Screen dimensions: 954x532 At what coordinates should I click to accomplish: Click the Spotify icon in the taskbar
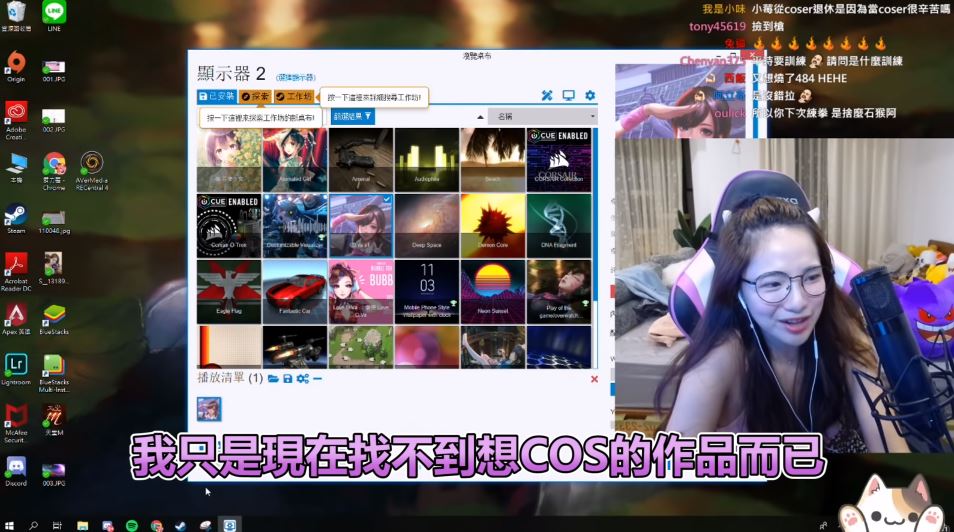click(132, 525)
